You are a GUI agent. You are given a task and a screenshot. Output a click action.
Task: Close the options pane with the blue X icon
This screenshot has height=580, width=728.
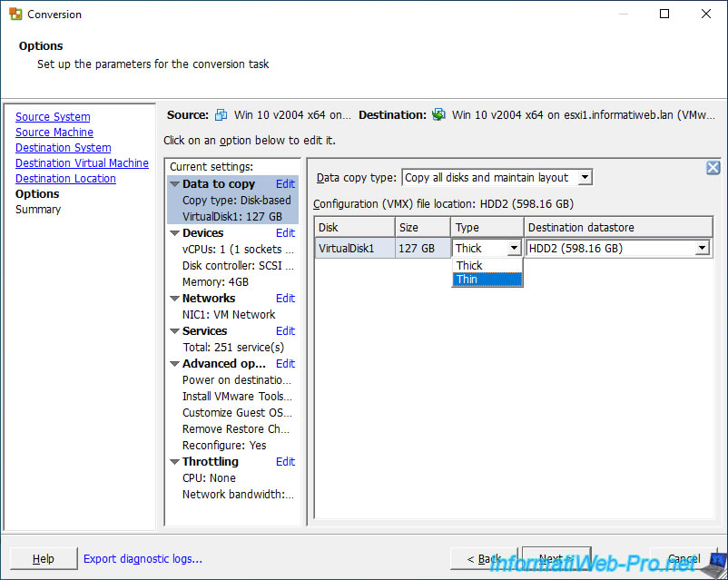(713, 168)
